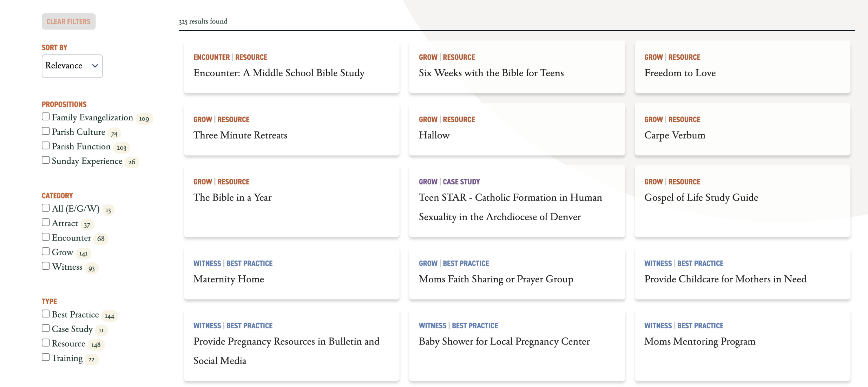Enable the Encounter category checkbox
The width and height of the screenshot is (868, 387).
click(x=45, y=237)
